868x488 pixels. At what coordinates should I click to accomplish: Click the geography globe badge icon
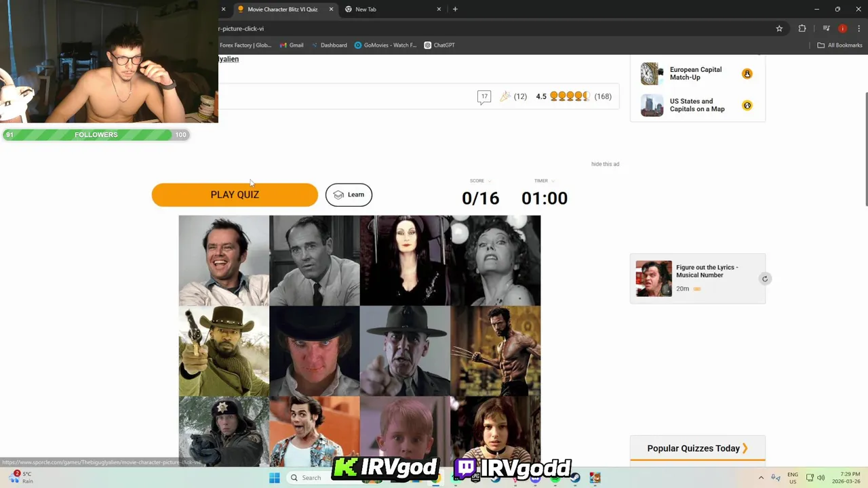click(747, 106)
